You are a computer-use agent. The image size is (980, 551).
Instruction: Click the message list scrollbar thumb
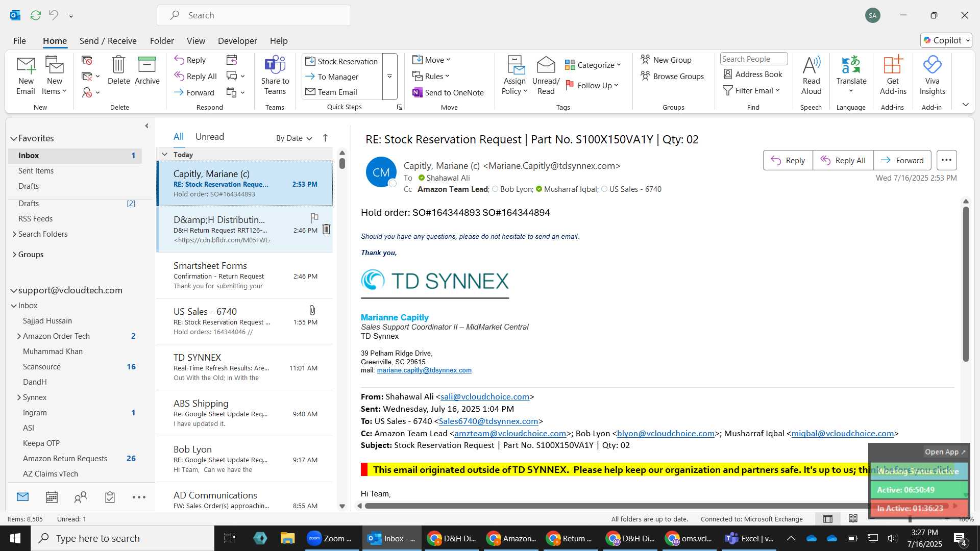(x=342, y=163)
